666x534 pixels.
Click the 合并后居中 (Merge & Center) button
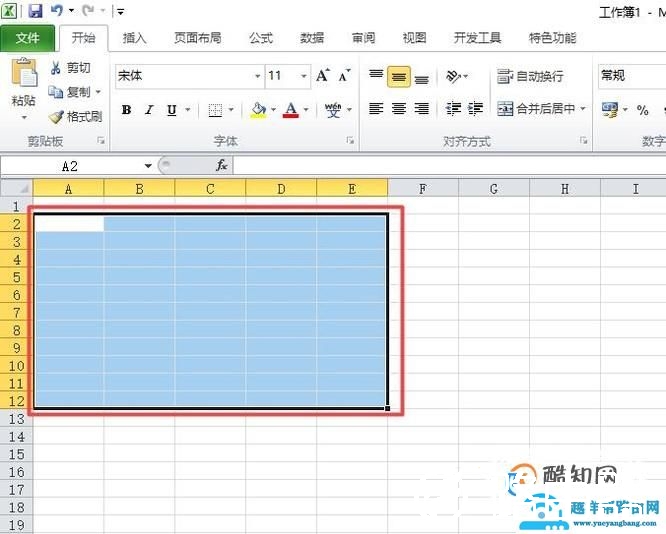[x=536, y=109]
